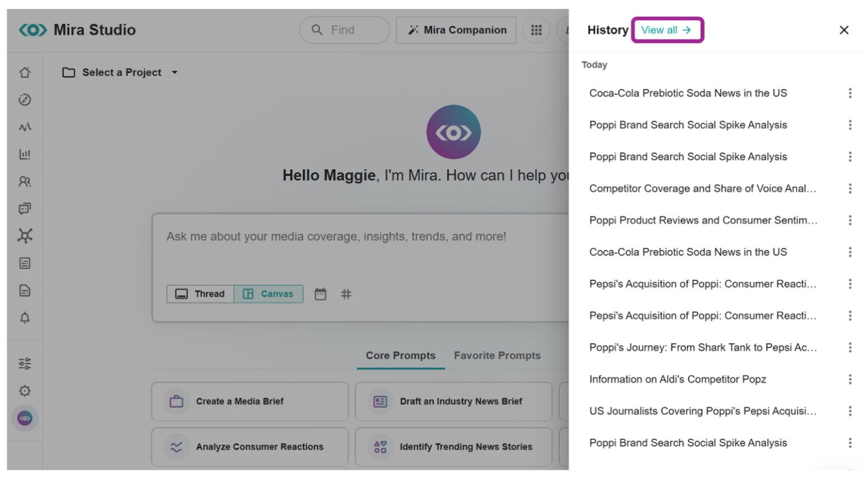Click the Find search field

(345, 30)
